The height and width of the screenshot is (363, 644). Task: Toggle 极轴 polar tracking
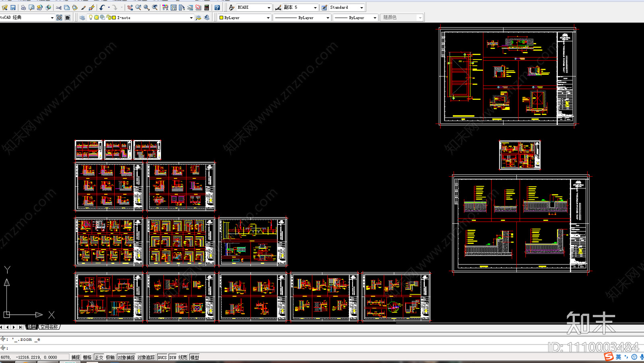pos(110,357)
